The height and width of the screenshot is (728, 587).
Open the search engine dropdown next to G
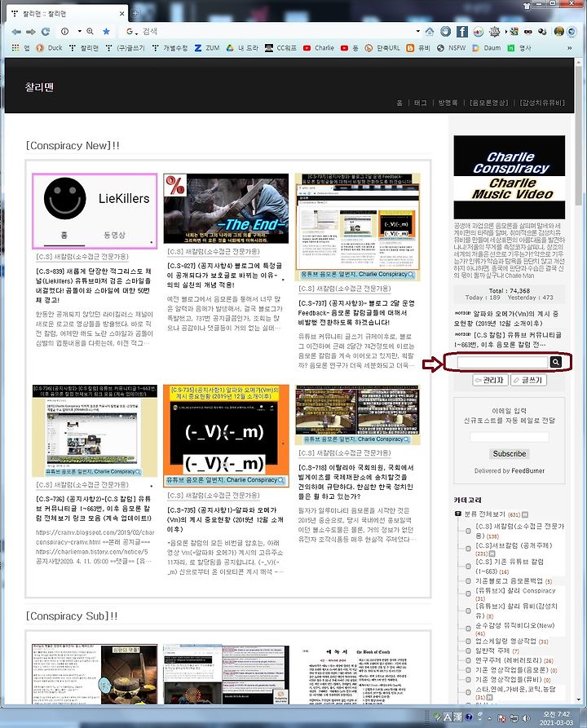pos(136,33)
